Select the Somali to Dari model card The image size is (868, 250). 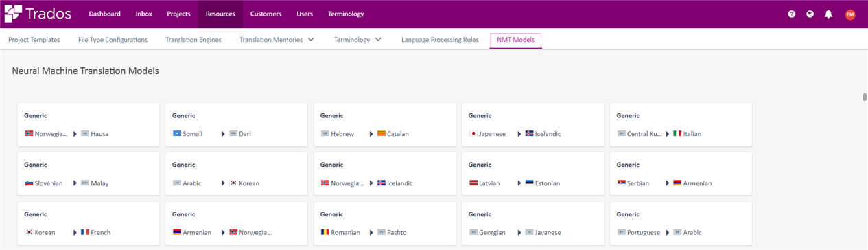click(x=236, y=124)
